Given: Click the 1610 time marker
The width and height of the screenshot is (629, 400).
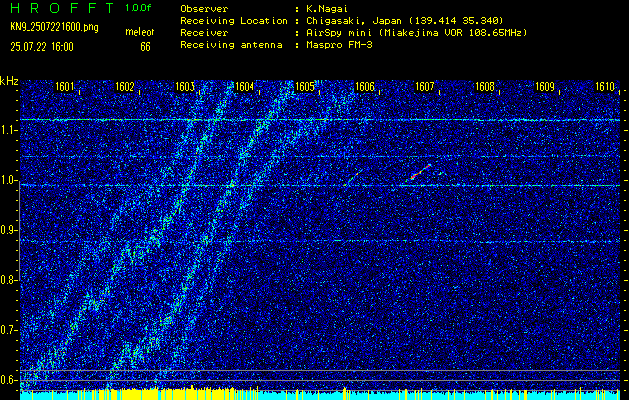Looking at the screenshot, I should coord(605,87).
